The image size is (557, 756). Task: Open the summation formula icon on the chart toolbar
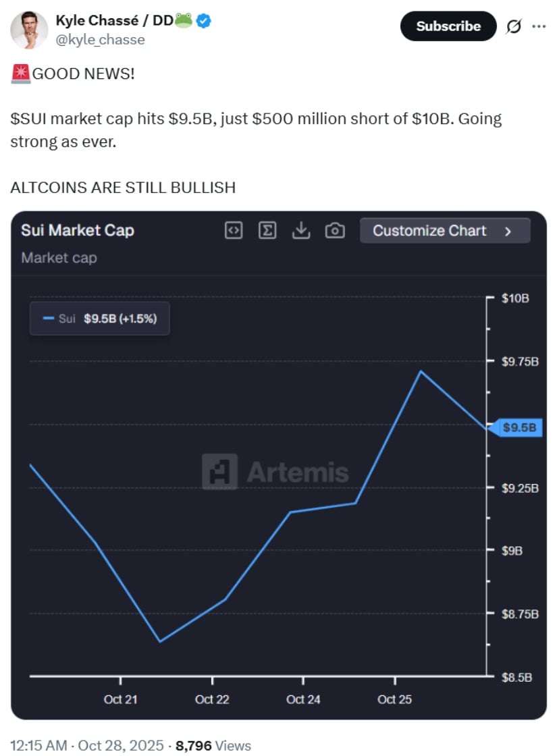point(267,230)
